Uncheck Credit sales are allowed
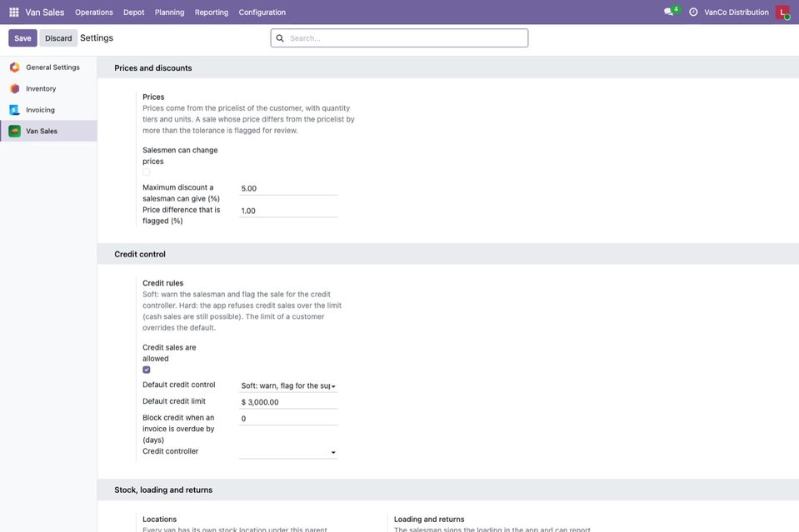The width and height of the screenshot is (799, 532). (147, 370)
